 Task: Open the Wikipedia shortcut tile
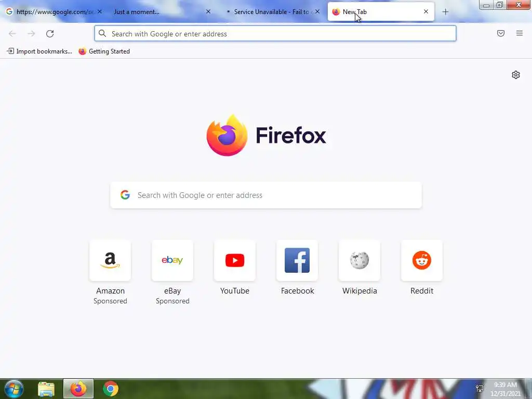tap(360, 261)
